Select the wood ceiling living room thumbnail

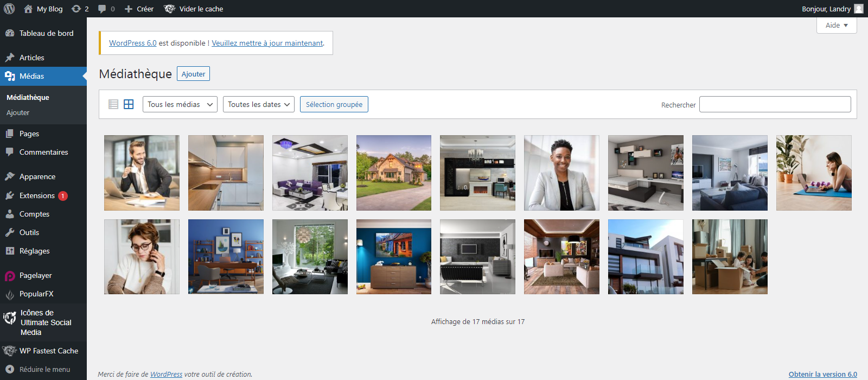(561, 257)
